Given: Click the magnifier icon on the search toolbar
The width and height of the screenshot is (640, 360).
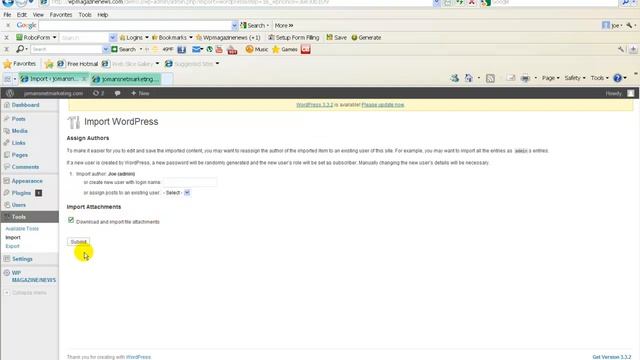Looking at the screenshot, I should [20, 49].
